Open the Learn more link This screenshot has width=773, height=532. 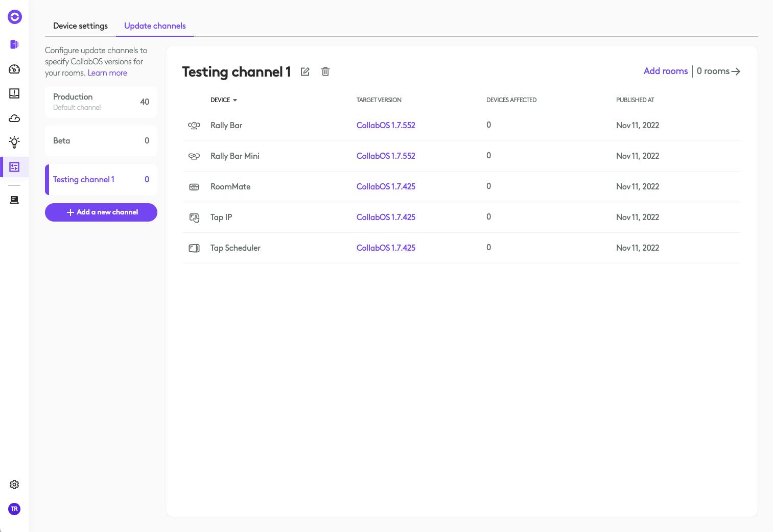pyautogui.click(x=107, y=73)
